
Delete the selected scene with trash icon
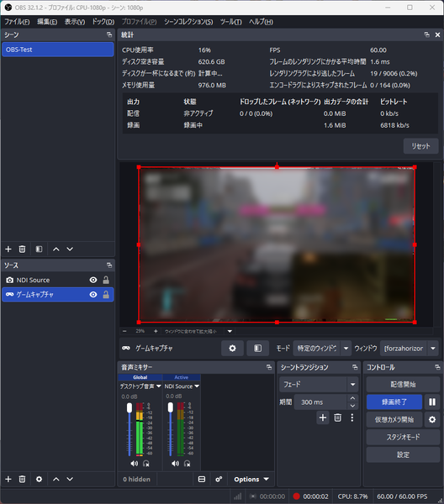[x=22, y=249]
